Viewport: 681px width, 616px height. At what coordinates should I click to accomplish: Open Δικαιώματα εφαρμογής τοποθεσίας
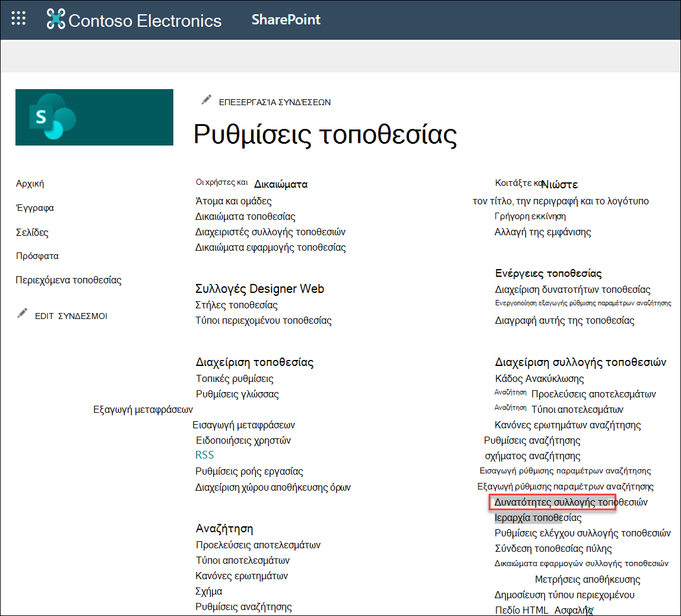(x=271, y=248)
